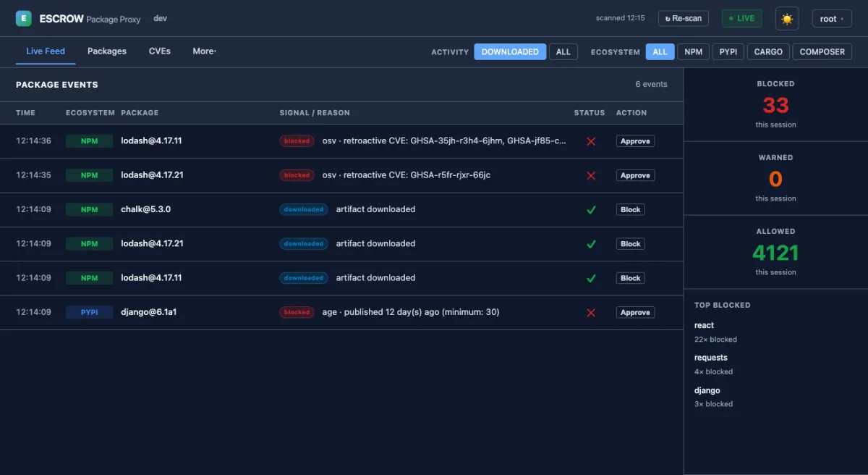Click the warned count 0
868x475 pixels.
coord(775,179)
